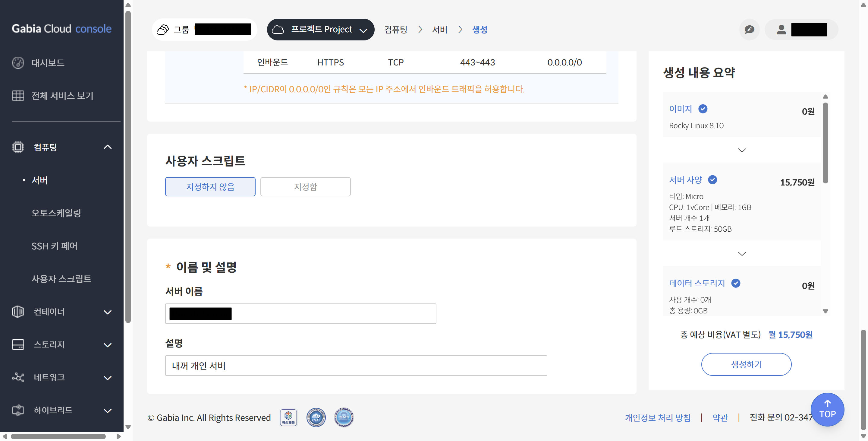Open the 프로젝트 Project dropdown
868x441 pixels.
320,30
